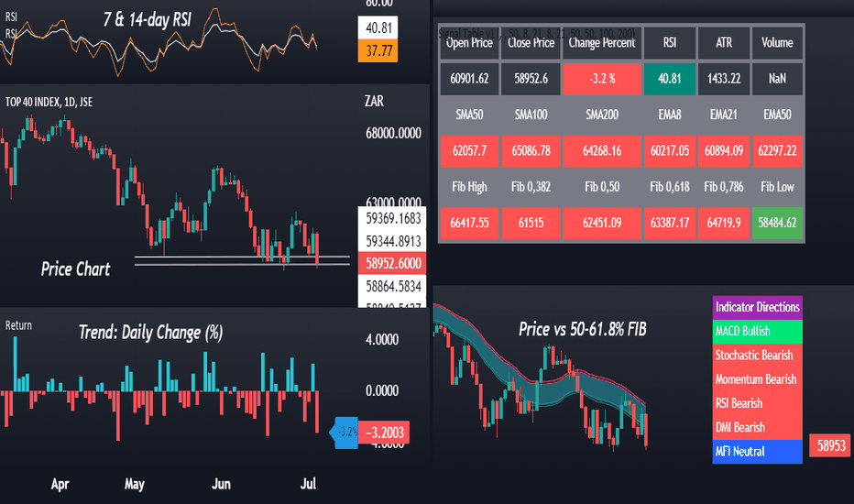
Task: Click the Jul label on time axis
Action: click(308, 484)
